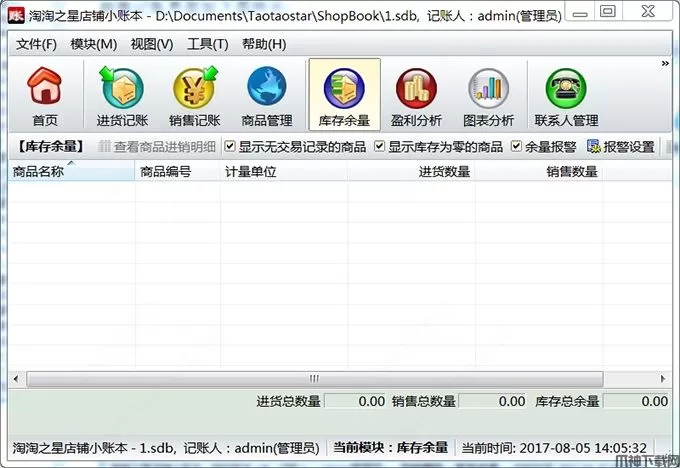Toggle 余量报警 checkbox
The image size is (680, 468).
(516, 146)
